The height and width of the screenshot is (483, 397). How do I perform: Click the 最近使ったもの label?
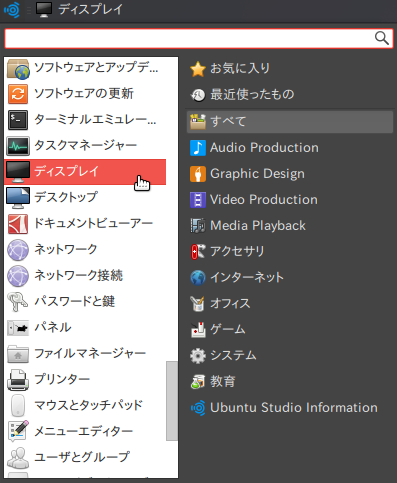[252, 95]
